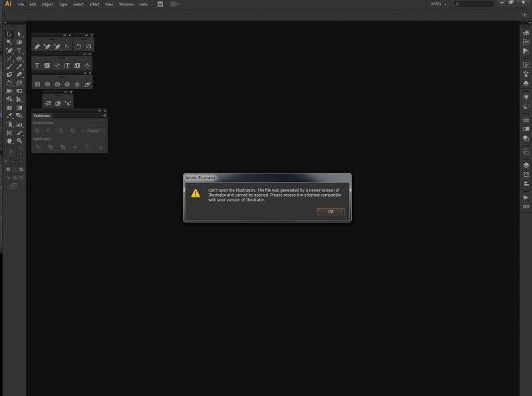532x396 pixels.
Task: Activate the Hand tool
Action: click(9, 141)
